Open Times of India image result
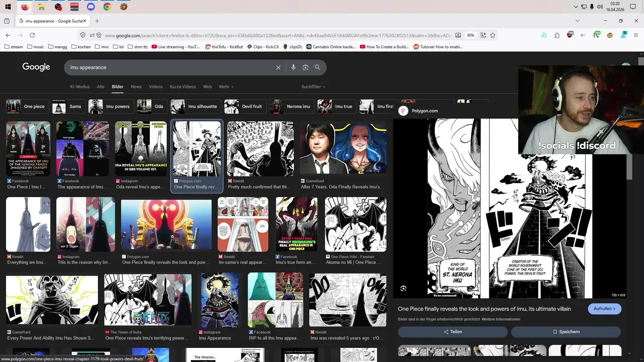Image resolution: width=644 pixels, height=362 pixels. 148,300
